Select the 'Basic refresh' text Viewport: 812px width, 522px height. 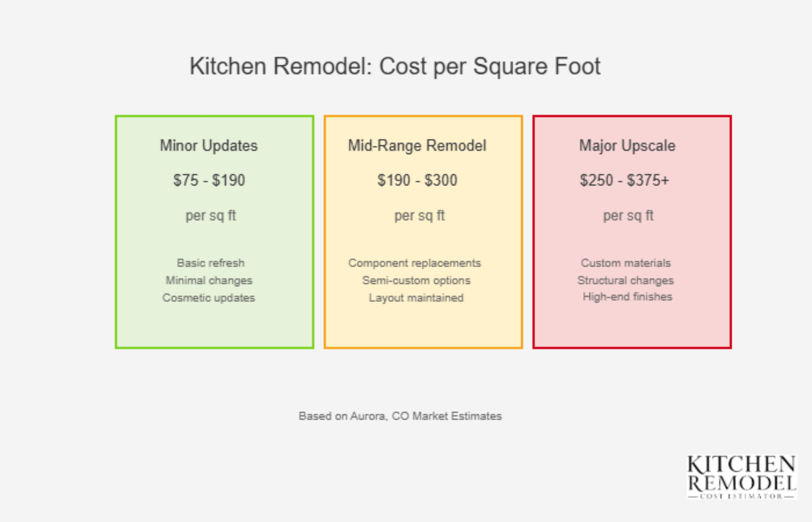coord(211,263)
